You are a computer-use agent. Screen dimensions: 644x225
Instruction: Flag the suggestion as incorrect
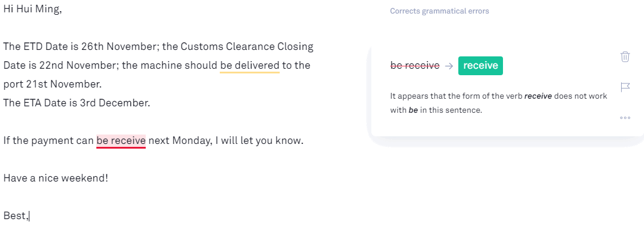tap(625, 87)
